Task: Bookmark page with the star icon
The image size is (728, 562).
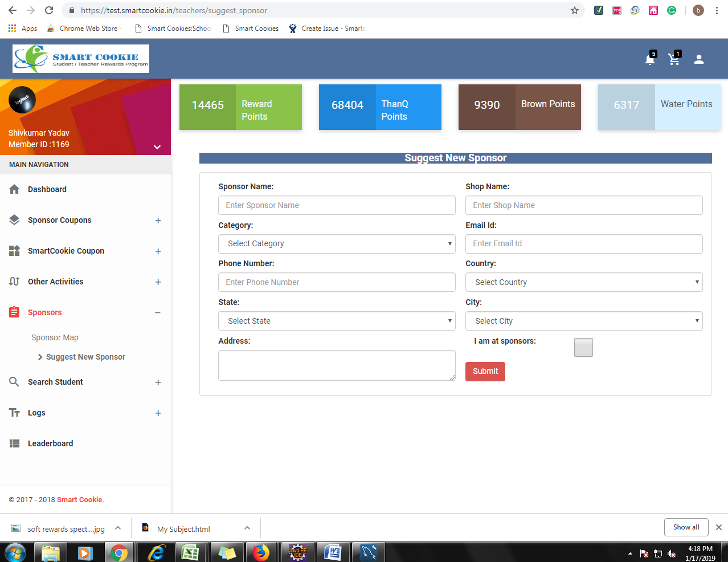Action: (574, 10)
